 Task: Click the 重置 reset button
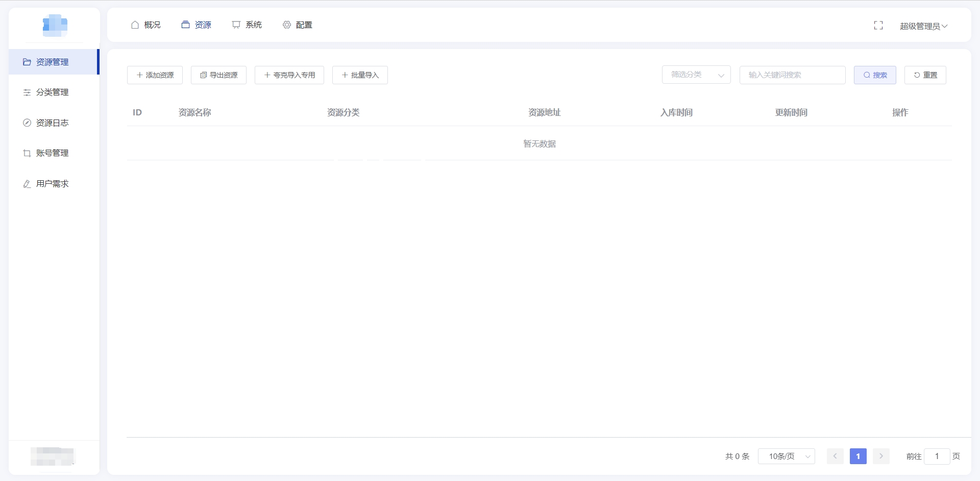tap(925, 75)
